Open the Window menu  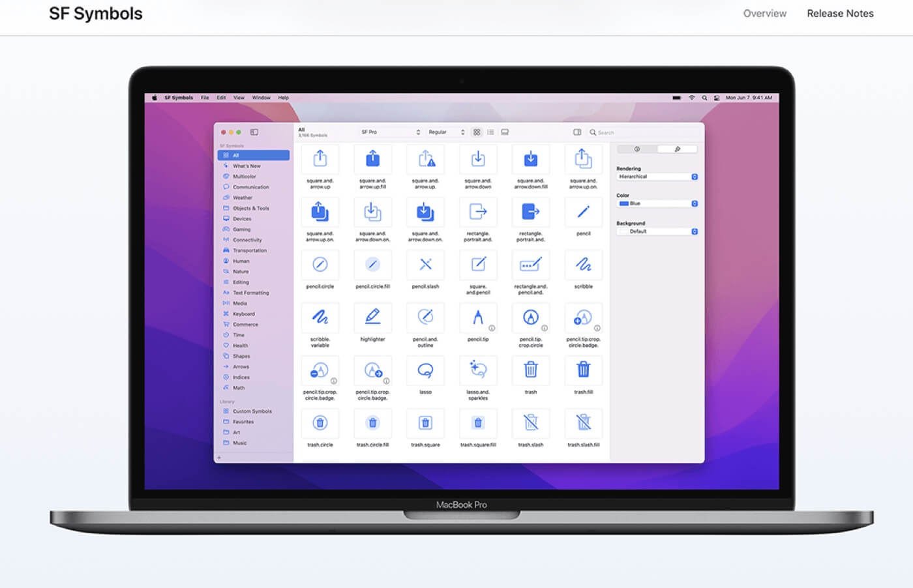pos(261,98)
